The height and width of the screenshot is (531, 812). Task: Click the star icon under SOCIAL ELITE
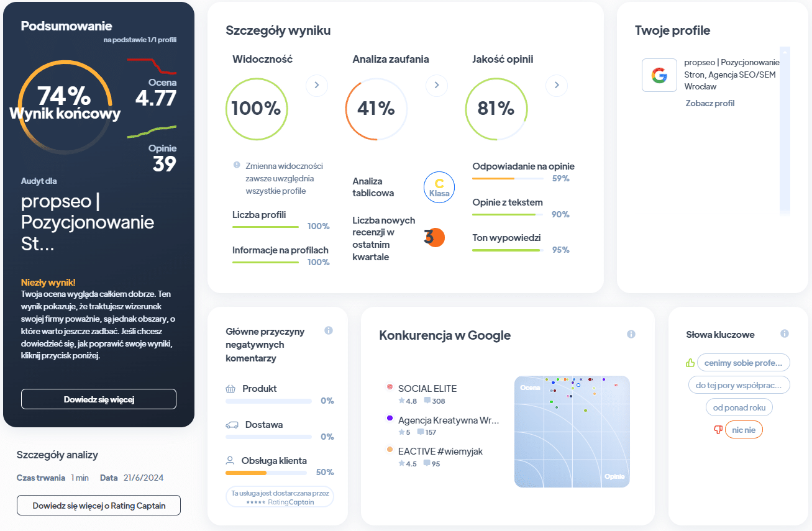401,401
